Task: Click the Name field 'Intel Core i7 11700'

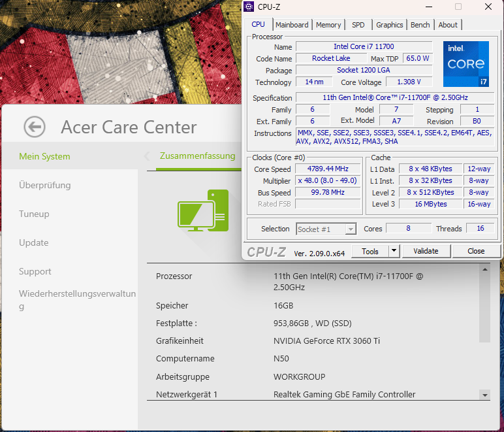Action: click(364, 46)
